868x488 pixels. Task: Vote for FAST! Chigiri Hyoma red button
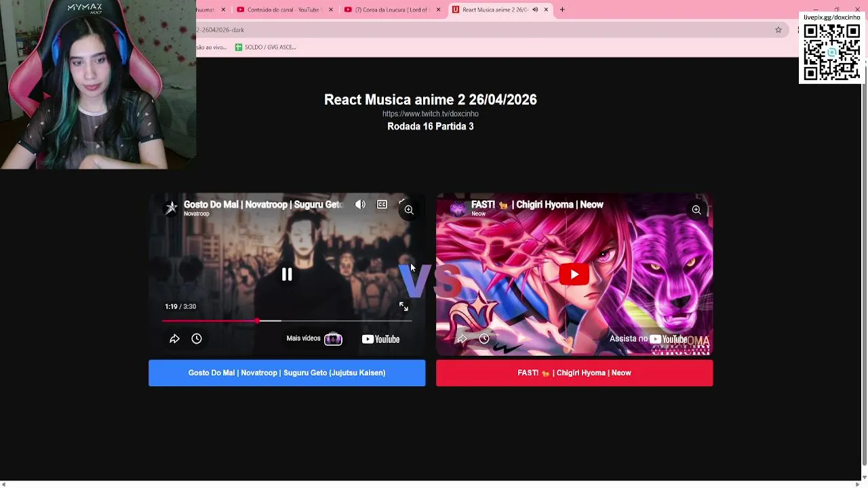(x=574, y=373)
